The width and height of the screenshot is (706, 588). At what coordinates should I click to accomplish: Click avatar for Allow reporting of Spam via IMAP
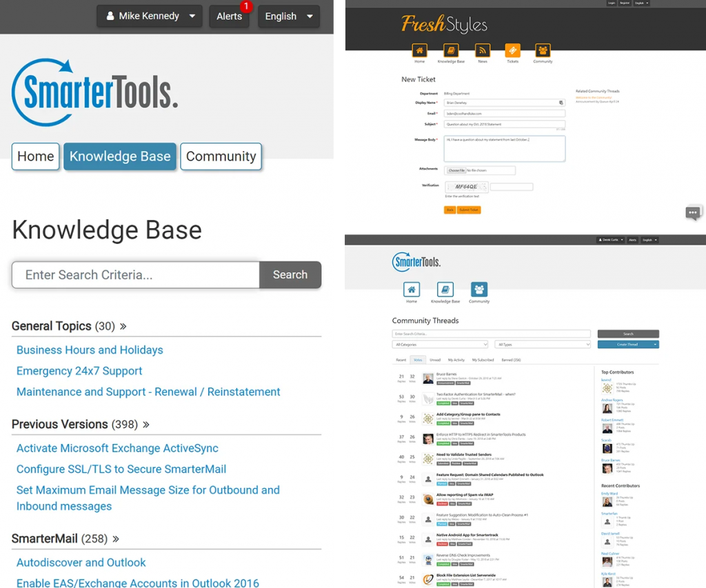[x=428, y=499]
